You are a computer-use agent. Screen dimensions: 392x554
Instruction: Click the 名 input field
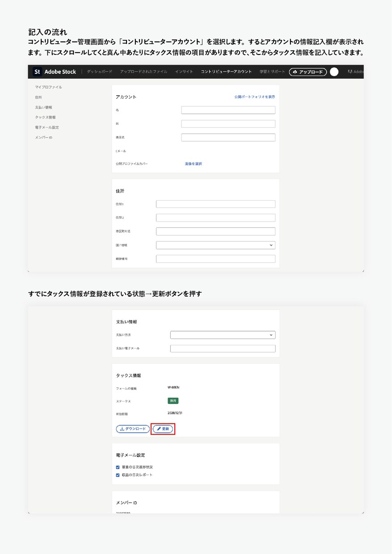[x=228, y=110]
